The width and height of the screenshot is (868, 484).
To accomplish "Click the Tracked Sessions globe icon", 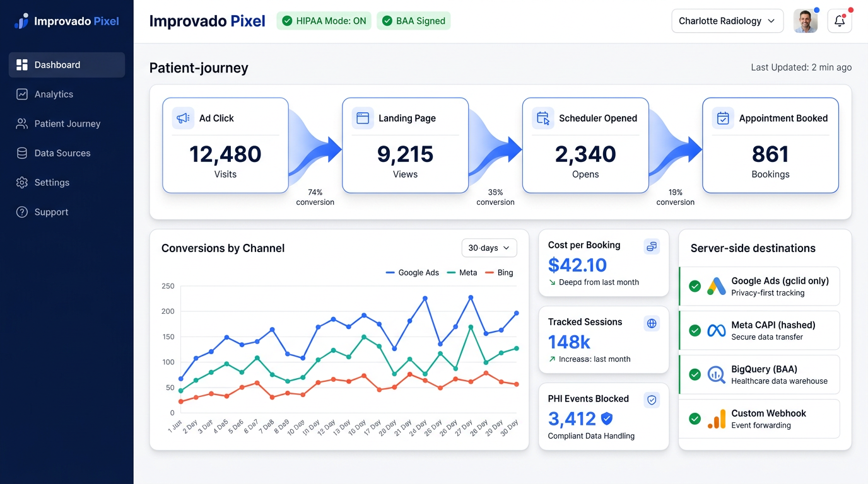I will coord(652,323).
